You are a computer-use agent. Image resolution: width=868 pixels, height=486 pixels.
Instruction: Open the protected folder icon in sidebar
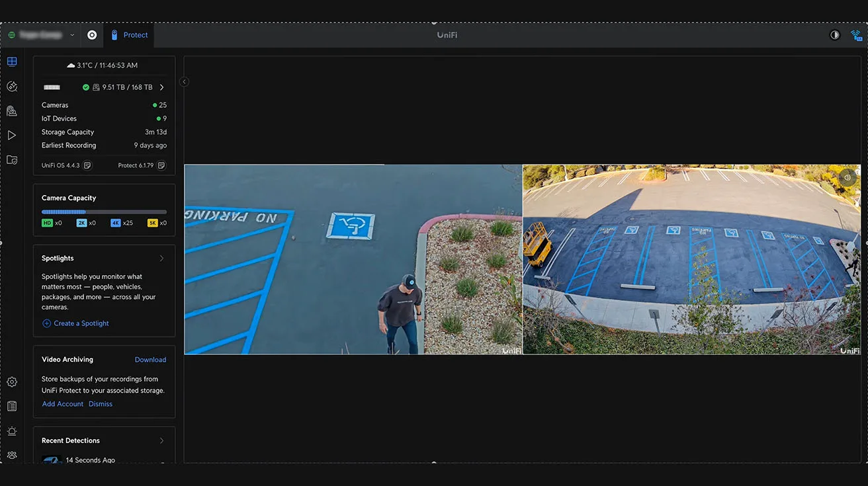tap(12, 160)
